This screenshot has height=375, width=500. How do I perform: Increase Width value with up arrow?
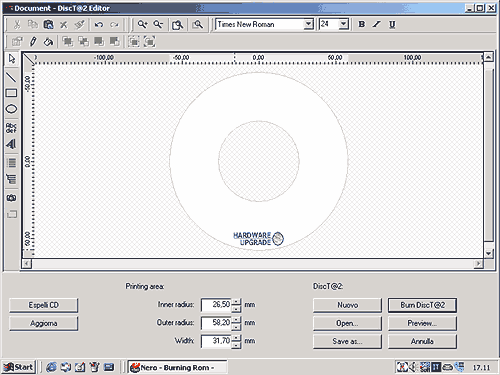(x=236, y=338)
